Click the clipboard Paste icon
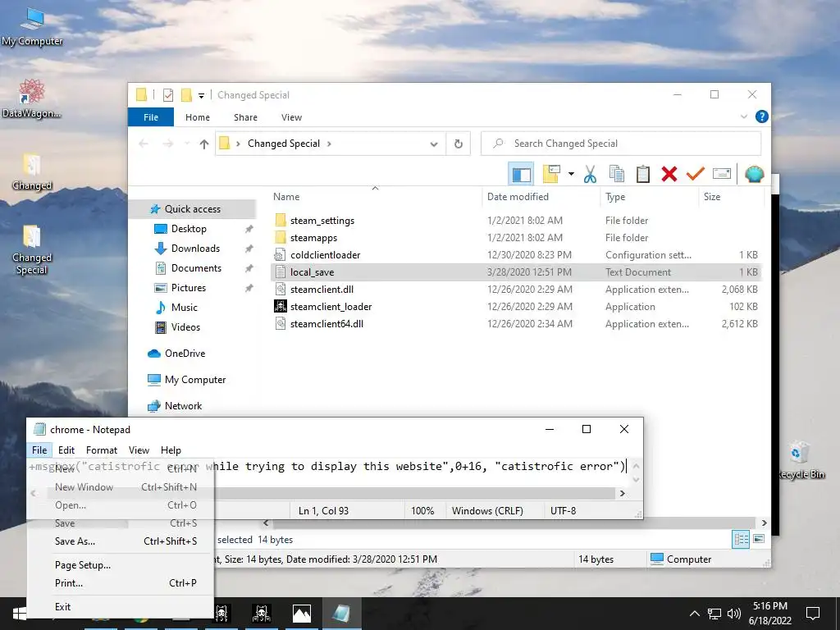The image size is (840, 630). tap(643, 174)
